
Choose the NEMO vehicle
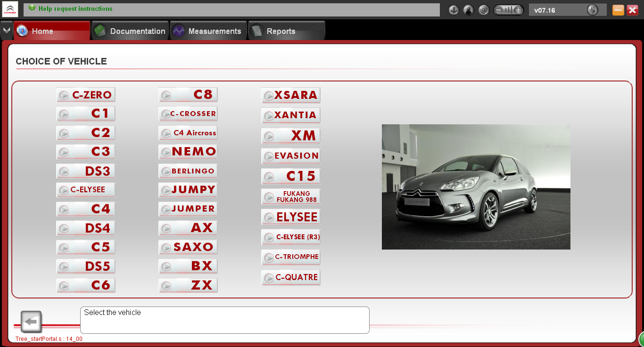(x=188, y=152)
